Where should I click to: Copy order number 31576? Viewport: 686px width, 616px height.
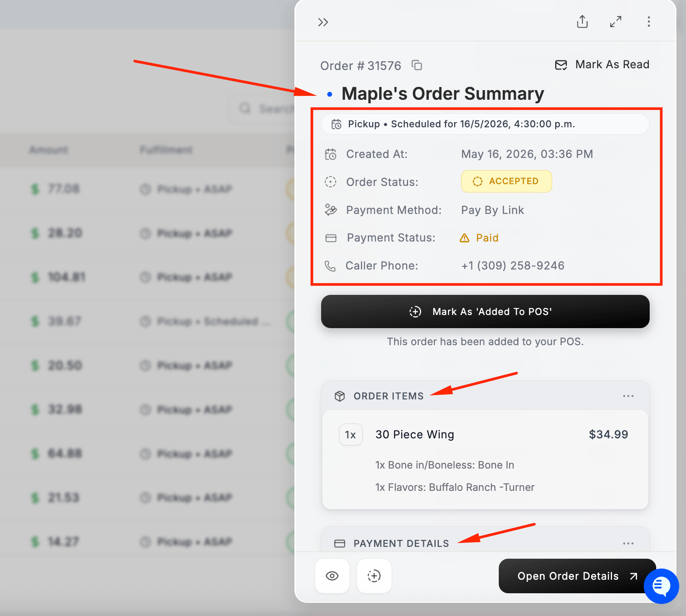pyautogui.click(x=417, y=65)
